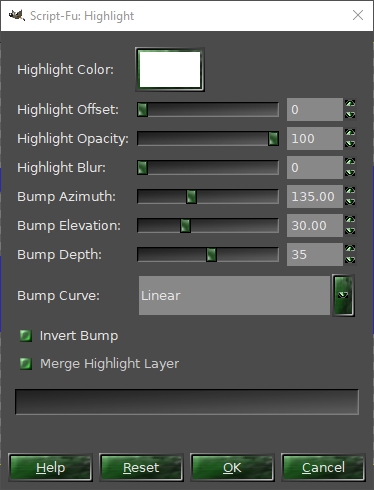
Task: Click the progress bar area
Action: click(187, 402)
